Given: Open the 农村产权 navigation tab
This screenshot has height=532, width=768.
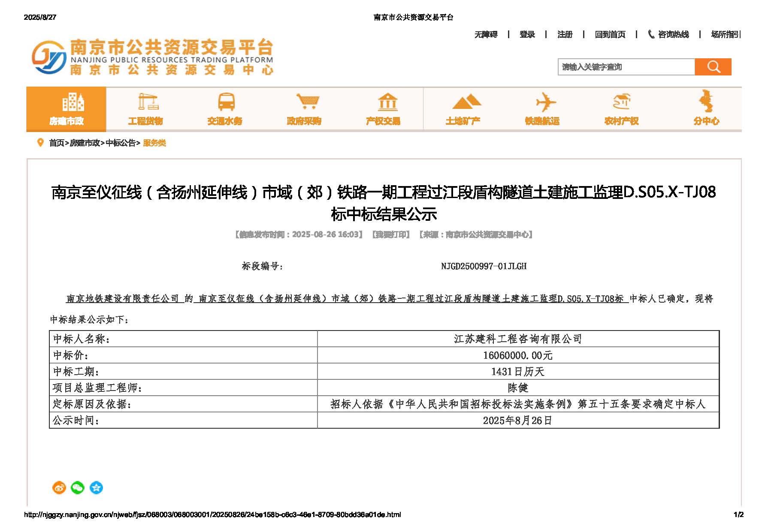Looking at the screenshot, I should (622, 109).
